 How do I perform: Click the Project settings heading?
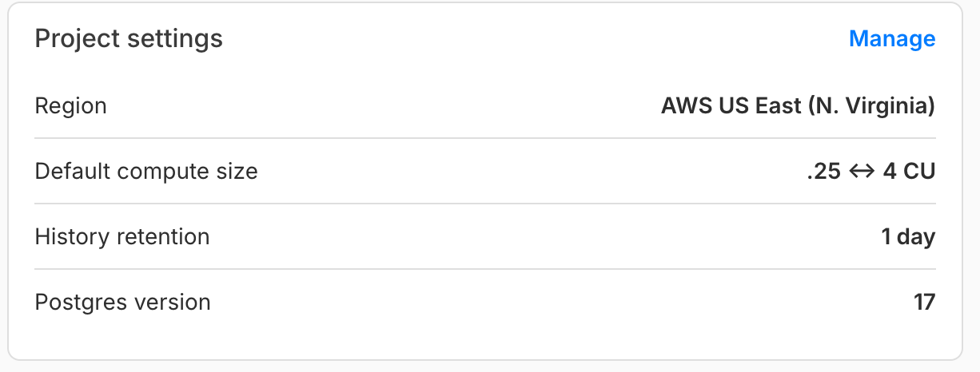click(x=129, y=39)
